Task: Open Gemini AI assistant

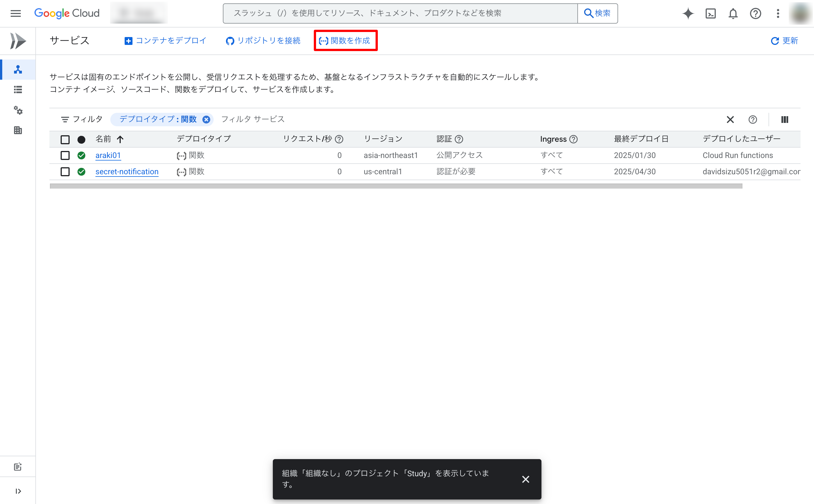Action: pyautogui.click(x=688, y=14)
